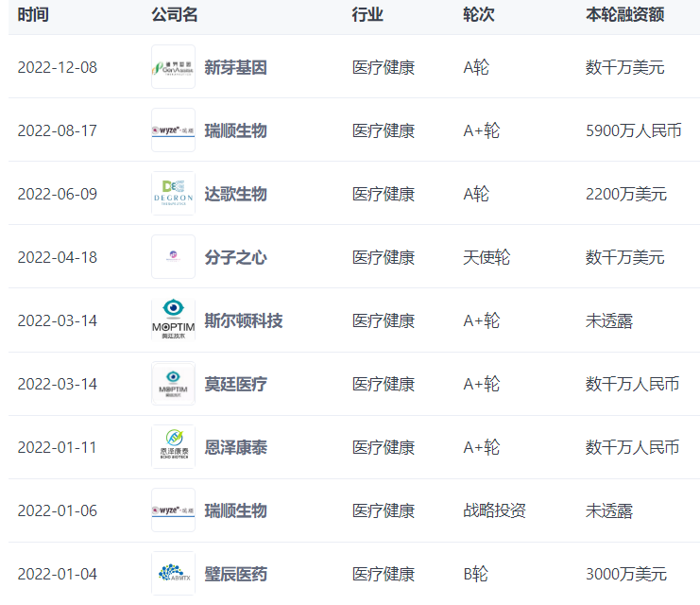
Task: Click the logo next to 莫廷医疗
Action: point(173,384)
